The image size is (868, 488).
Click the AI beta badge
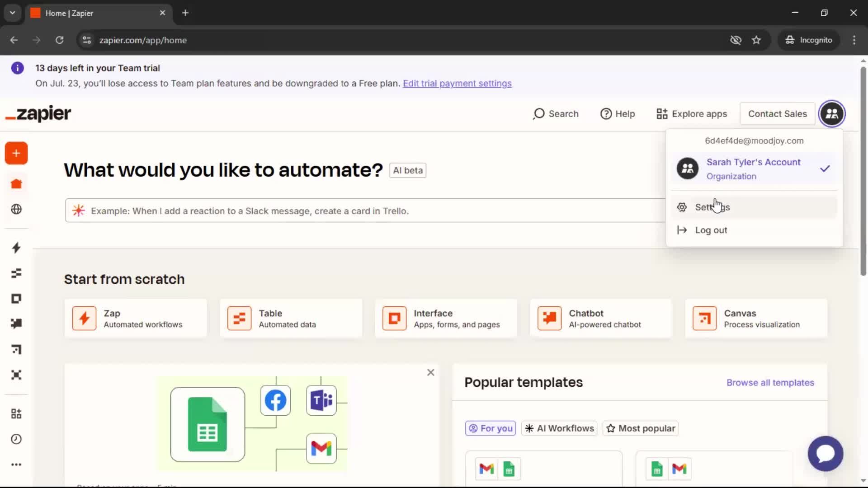click(x=408, y=170)
